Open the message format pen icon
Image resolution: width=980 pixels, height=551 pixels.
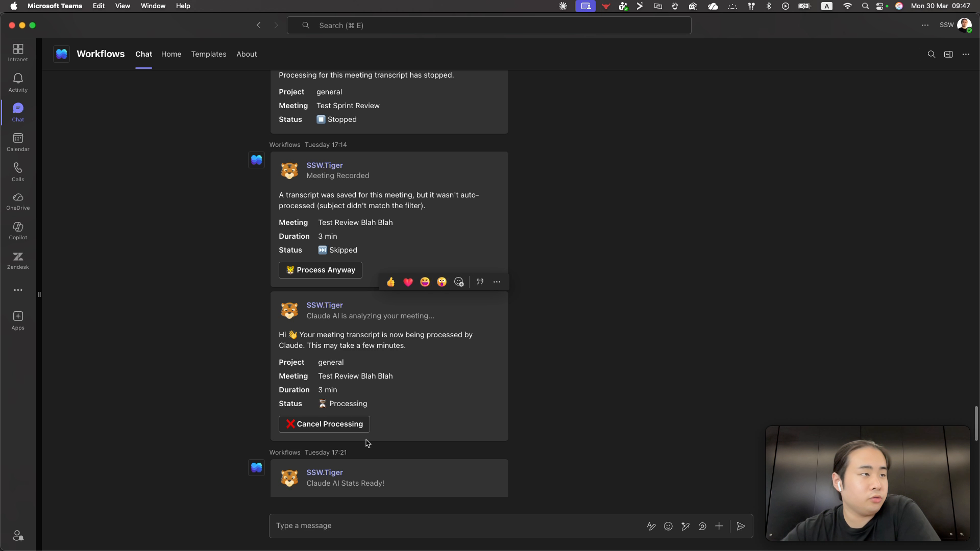pyautogui.click(x=651, y=526)
